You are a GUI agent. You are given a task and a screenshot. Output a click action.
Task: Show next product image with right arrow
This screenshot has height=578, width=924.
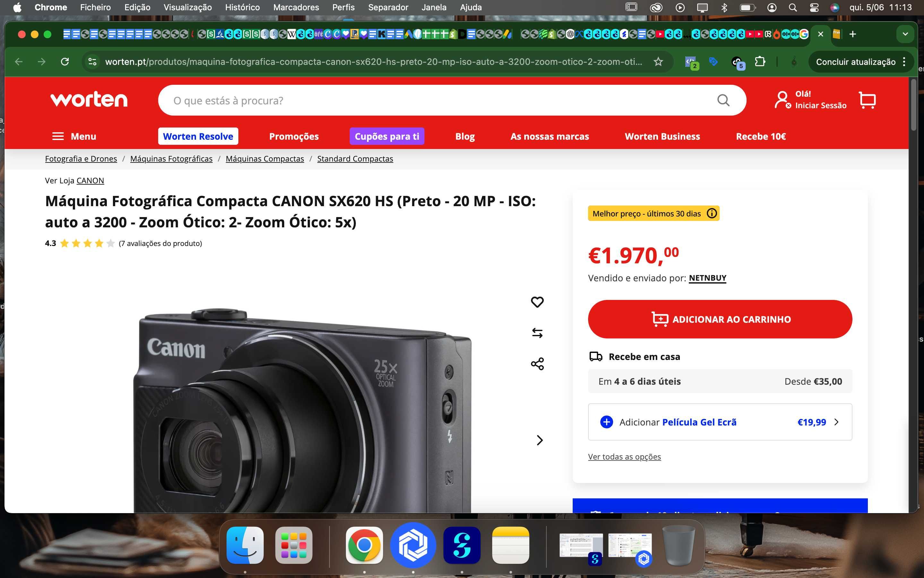[540, 440]
